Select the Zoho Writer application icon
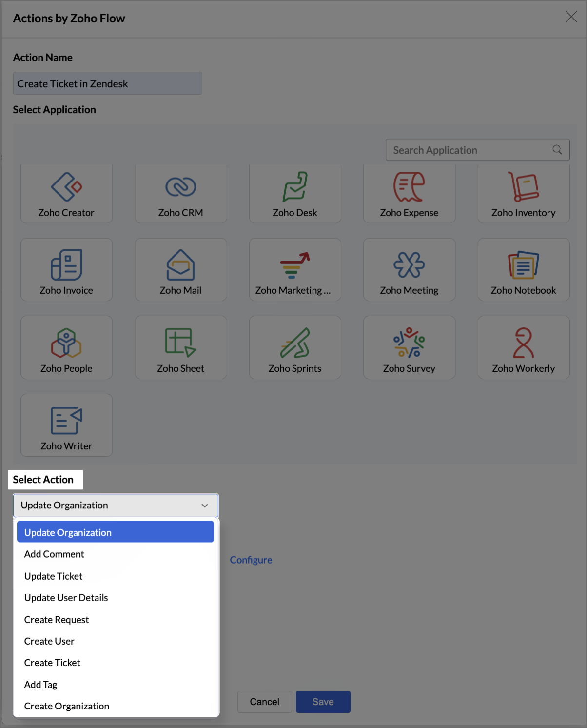587x728 pixels. click(66, 420)
